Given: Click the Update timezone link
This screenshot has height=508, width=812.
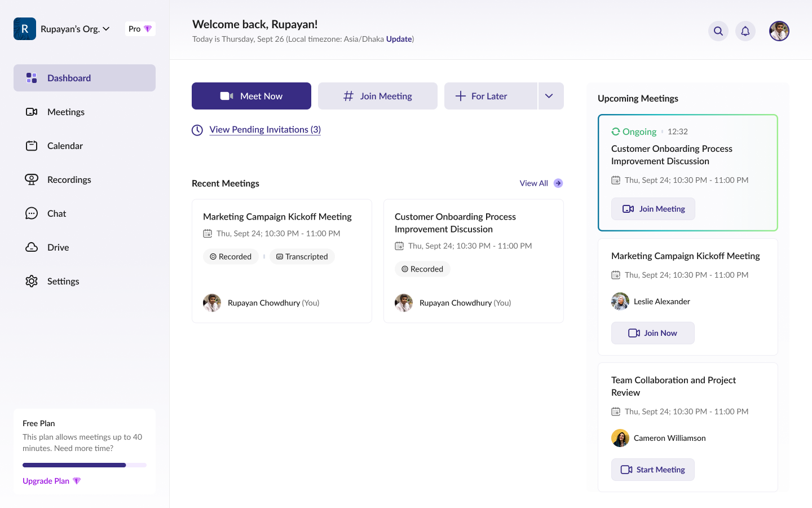Looking at the screenshot, I should tap(399, 39).
